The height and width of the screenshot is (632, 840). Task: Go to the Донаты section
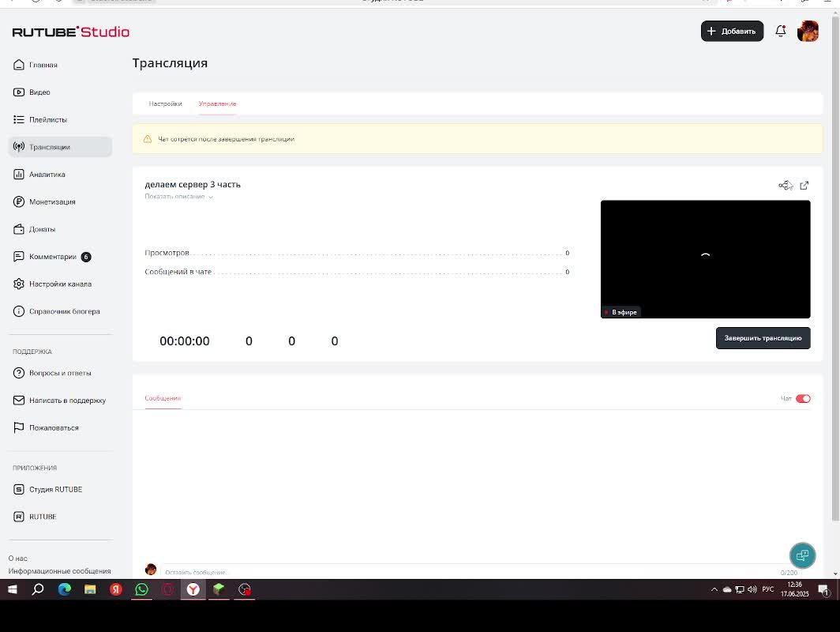pyautogui.click(x=34, y=229)
